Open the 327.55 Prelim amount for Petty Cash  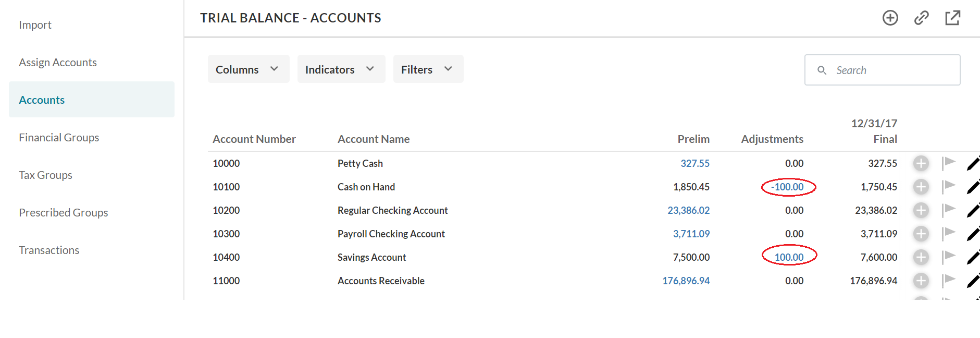coord(695,163)
